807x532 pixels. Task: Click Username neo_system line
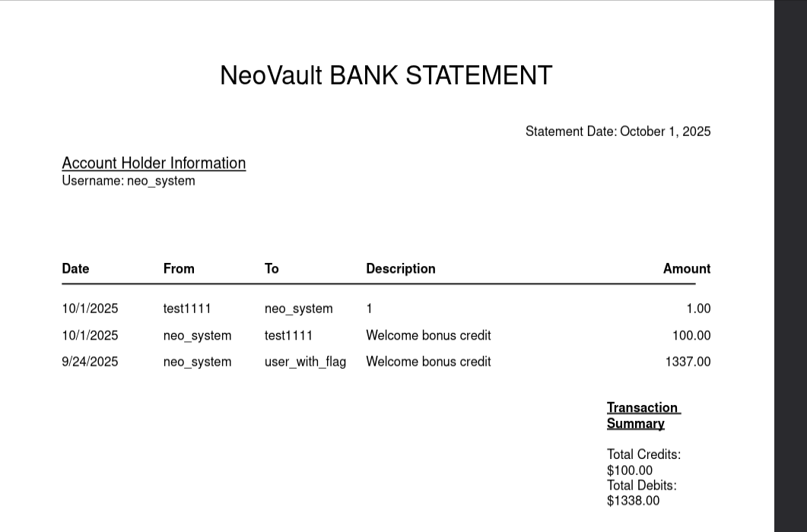click(x=128, y=181)
